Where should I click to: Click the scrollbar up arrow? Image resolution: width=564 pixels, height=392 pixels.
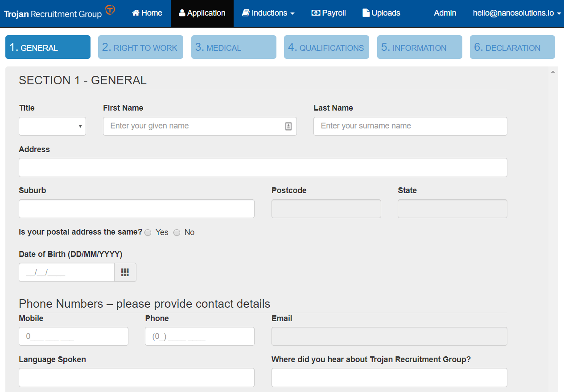click(553, 71)
